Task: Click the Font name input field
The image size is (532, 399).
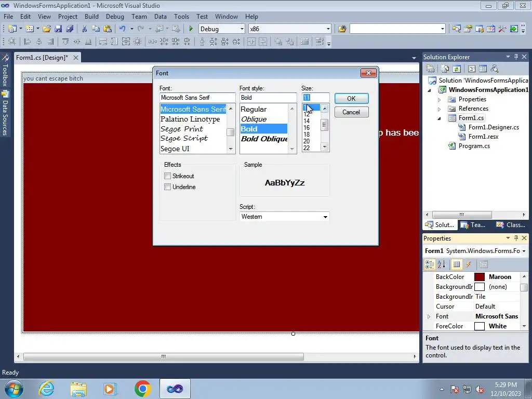Action: [x=197, y=98]
